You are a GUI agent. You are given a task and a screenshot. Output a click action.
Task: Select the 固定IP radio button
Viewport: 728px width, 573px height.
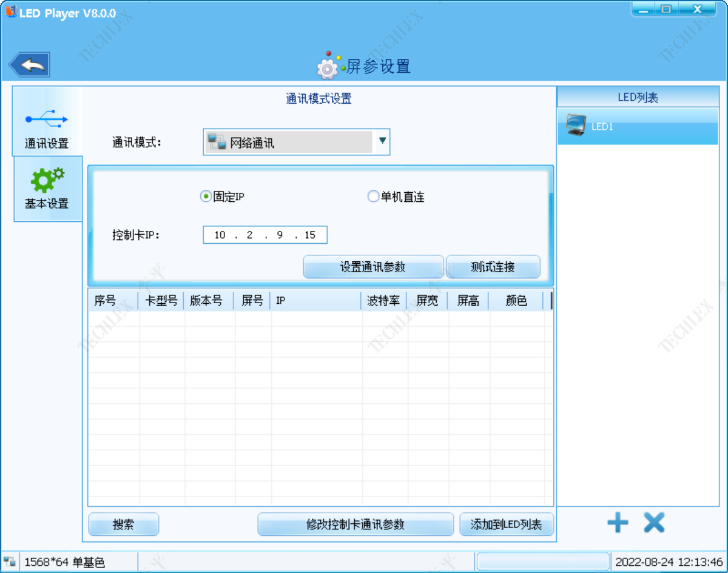pos(206,196)
